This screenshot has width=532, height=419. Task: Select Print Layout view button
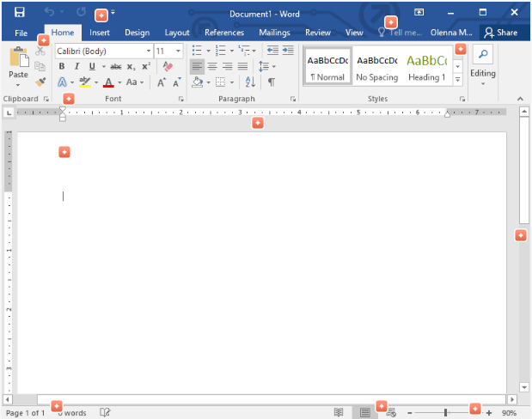pyautogui.click(x=365, y=412)
